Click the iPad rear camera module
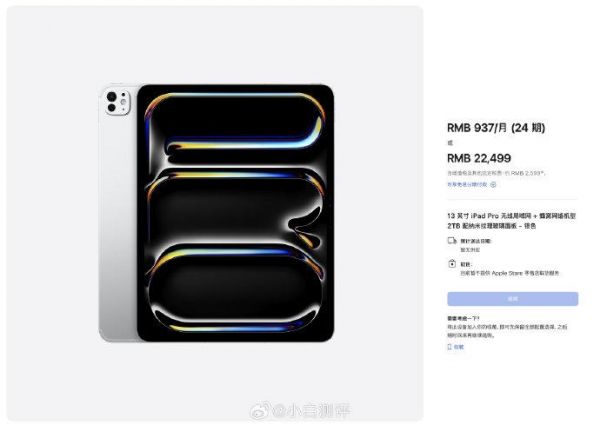The image size is (600, 425). point(117,102)
